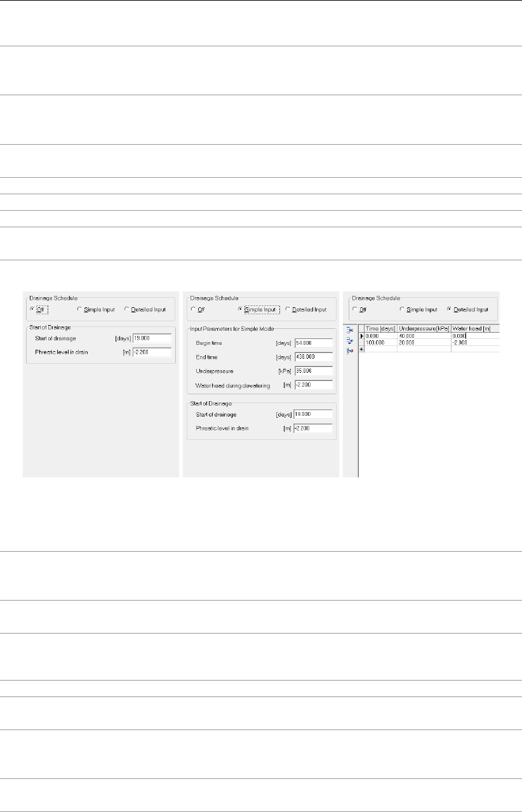This screenshot has height=812, width=522.
Task: Click Phreatic level in drain field, middle panel
Action: coord(314,429)
